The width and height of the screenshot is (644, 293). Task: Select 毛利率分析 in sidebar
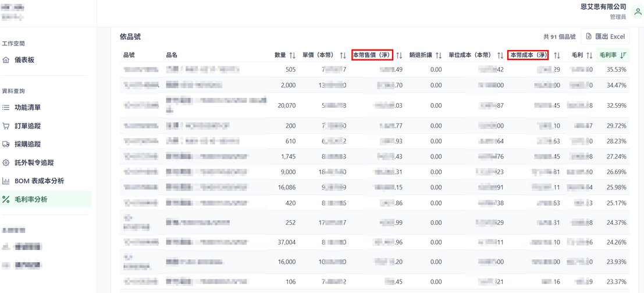[x=45, y=200]
